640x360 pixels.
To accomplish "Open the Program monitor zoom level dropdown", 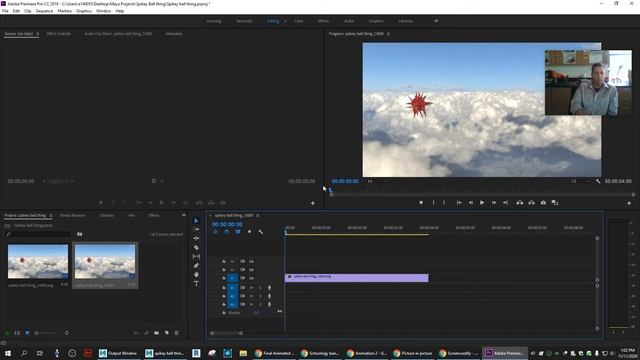I will [x=376, y=181].
